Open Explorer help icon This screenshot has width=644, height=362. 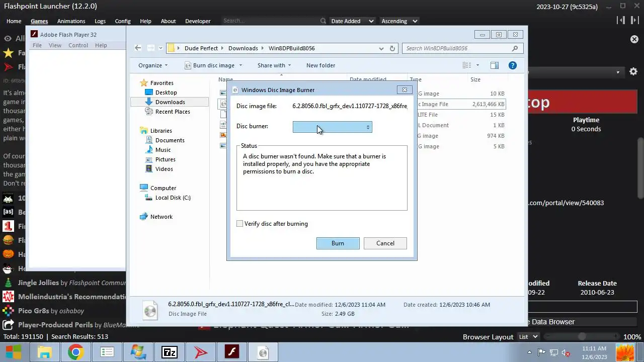point(513,65)
